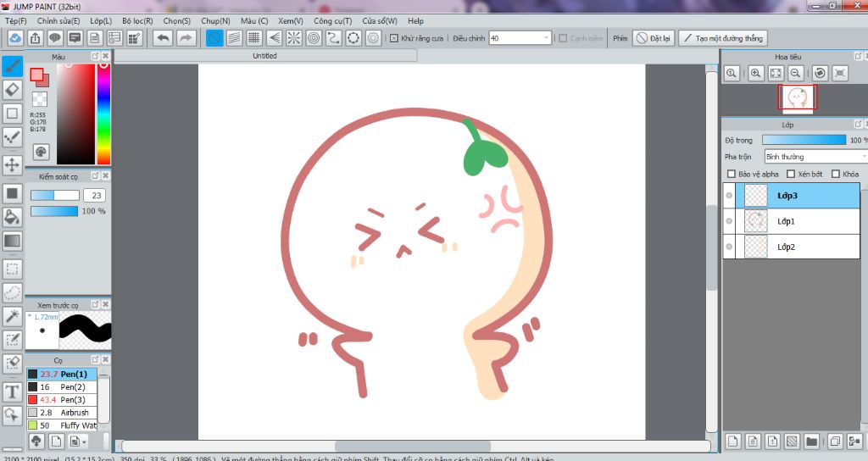The height and width of the screenshot is (461, 868).
Task: Adjust the brush size slider
Action: [x=55, y=196]
